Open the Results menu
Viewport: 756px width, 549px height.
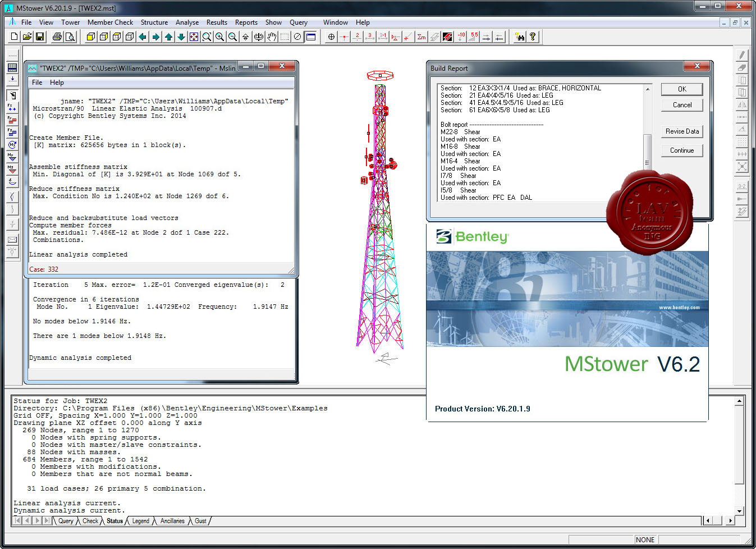tap(217, 22)
